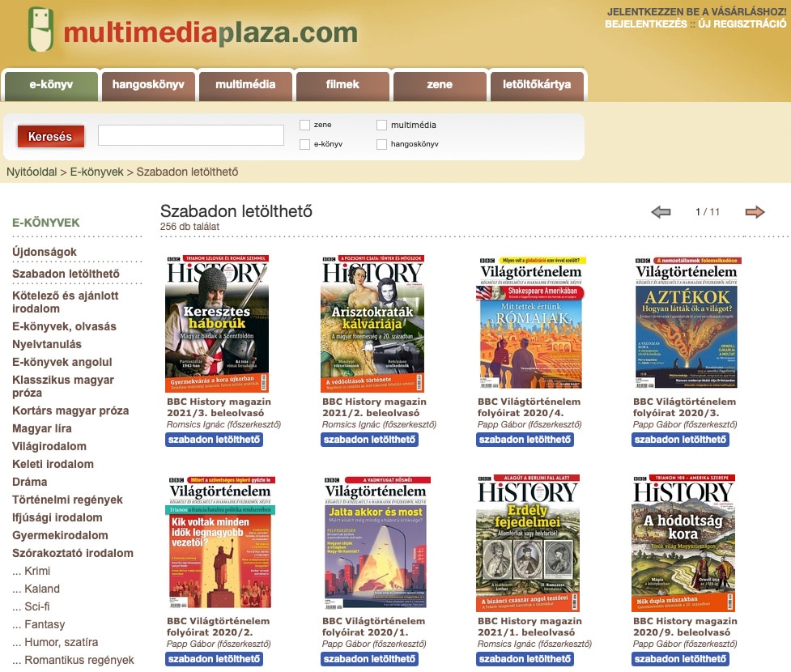The image size is (791, 672).
Task: Open the filmek tab
Action: (342, 85)
